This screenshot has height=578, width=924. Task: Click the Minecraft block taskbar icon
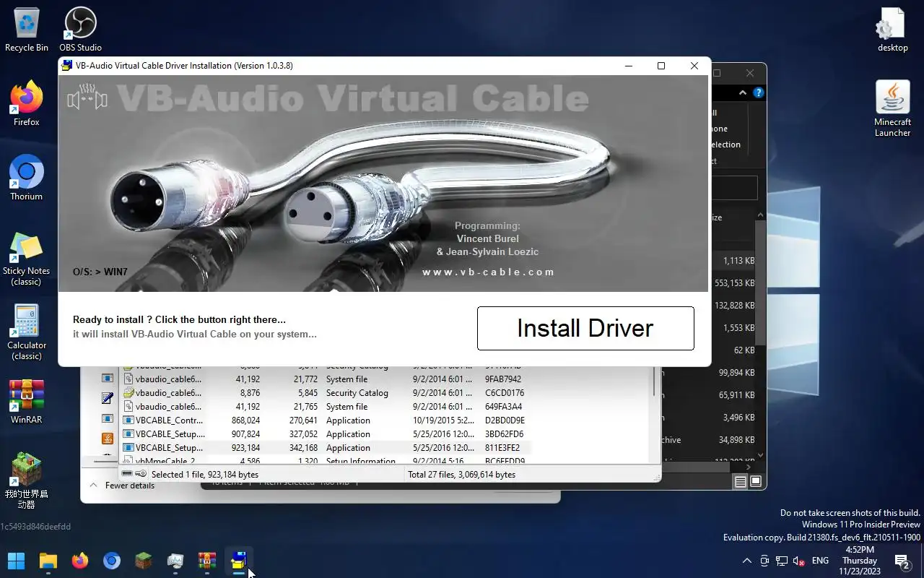[x=144, y=561]
